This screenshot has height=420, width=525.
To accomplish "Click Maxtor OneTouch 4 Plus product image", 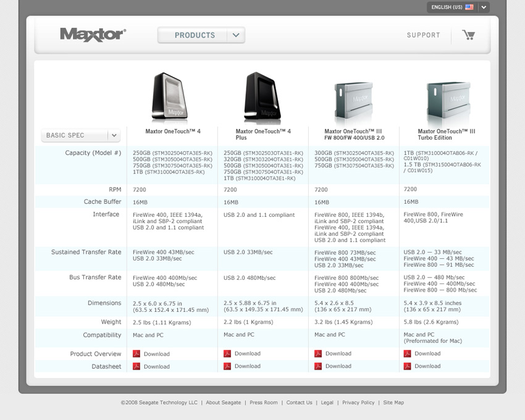I will pyautogui.click(x=262, y=98).
